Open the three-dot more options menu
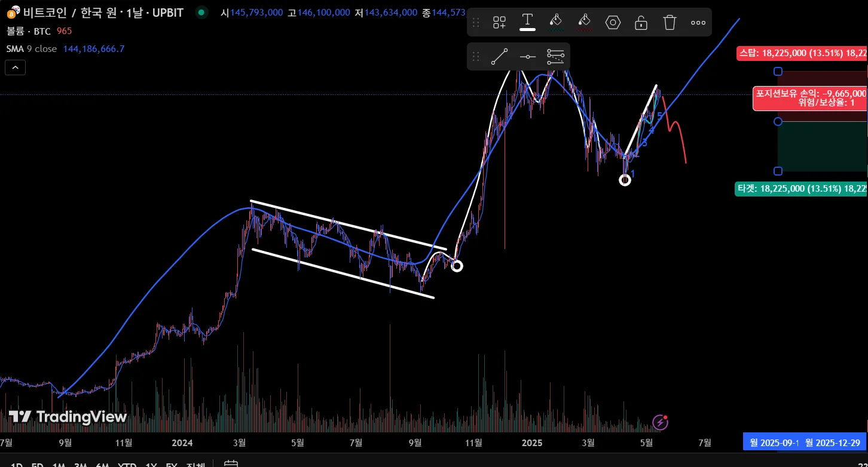The image size is (868, 467). [x=698, y=23]
